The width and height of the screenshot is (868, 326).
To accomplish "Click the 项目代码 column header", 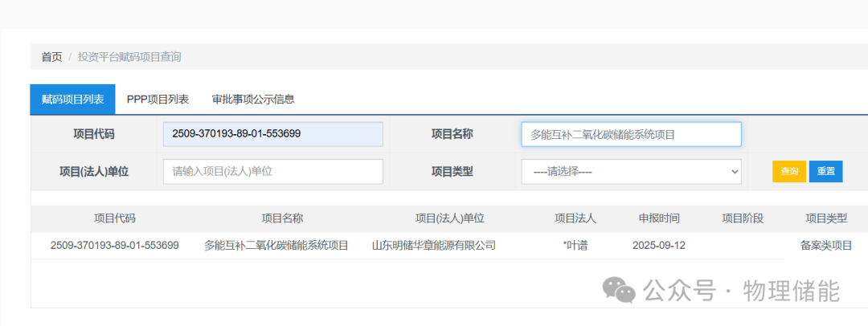I will pyautogui.click(x=115, y=218).
